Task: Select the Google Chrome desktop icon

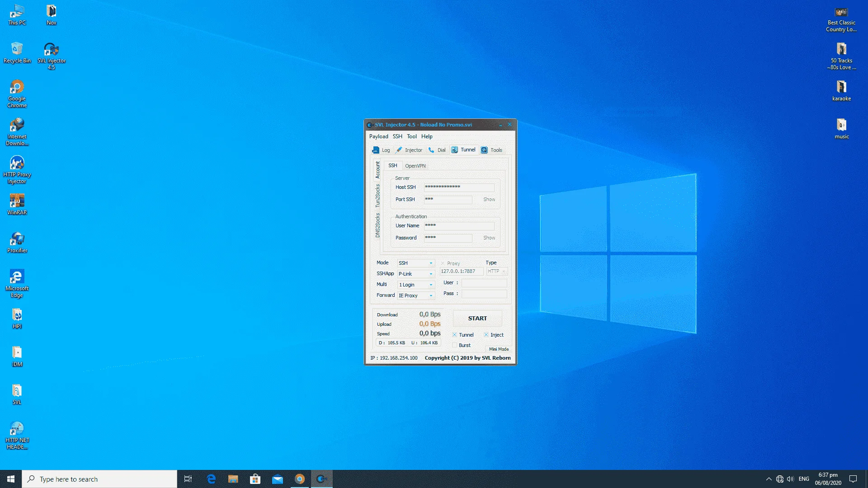Action: 17,94
